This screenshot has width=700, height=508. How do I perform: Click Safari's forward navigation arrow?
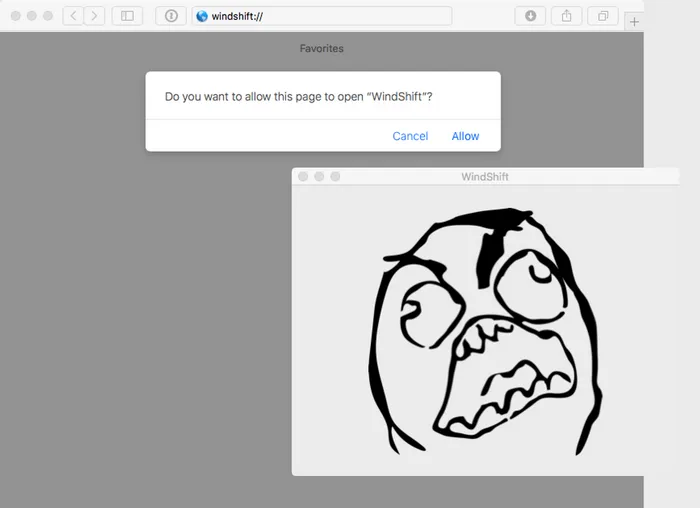point(94,16)
